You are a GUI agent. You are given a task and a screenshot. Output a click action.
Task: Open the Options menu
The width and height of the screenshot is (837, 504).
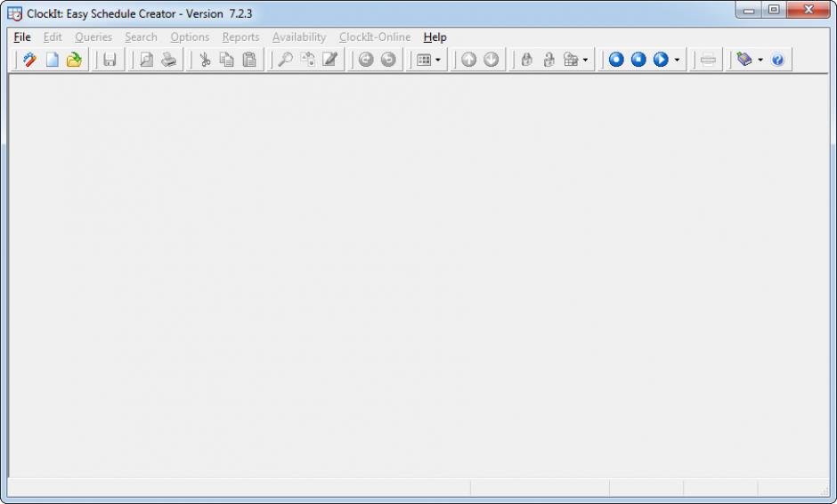[190, 37]
